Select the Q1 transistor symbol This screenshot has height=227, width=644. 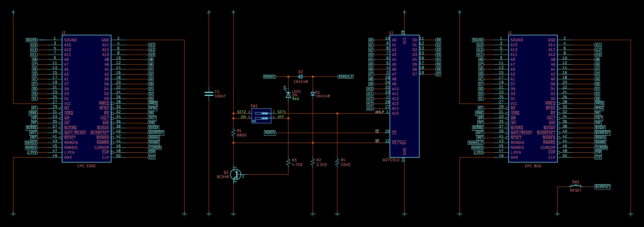point(235,174)
